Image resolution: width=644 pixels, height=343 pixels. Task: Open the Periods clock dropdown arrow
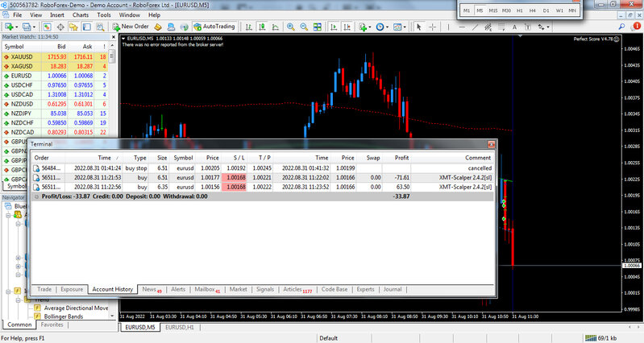pos(387,27)
